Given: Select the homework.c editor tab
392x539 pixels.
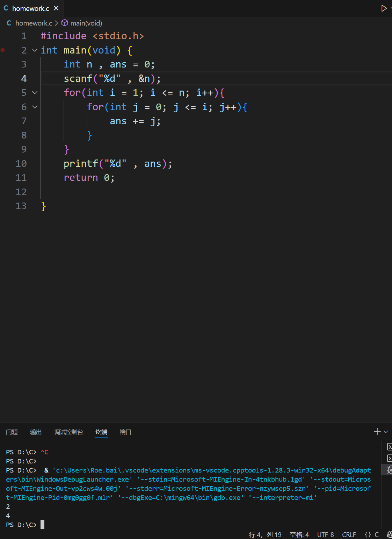Looking at the screenshot, I should (x=32, y=8).
